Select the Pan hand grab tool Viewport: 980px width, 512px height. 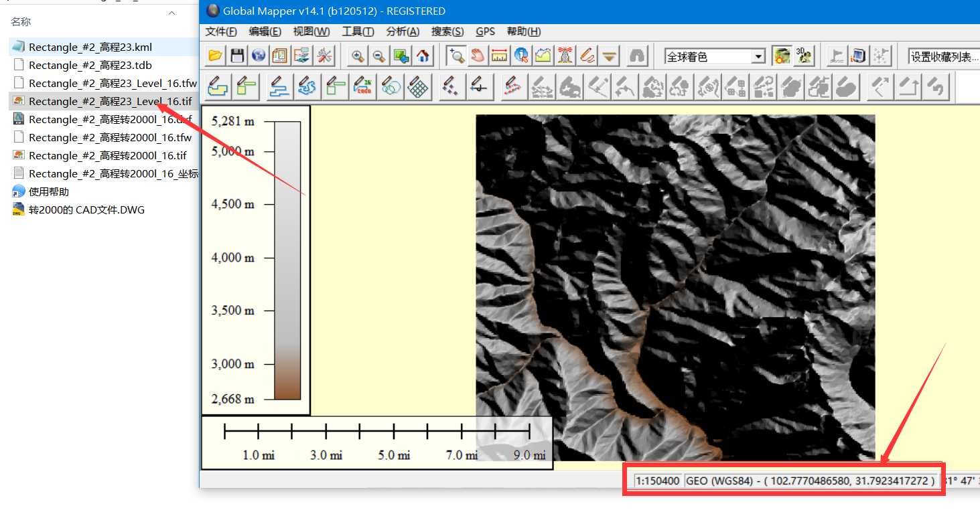point(477,56)
